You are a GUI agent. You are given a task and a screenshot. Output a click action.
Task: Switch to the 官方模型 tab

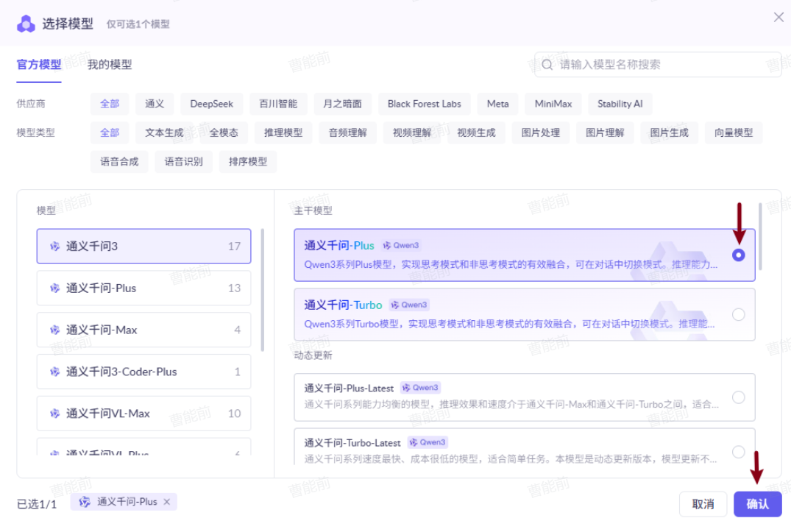(x=39, y=65)
